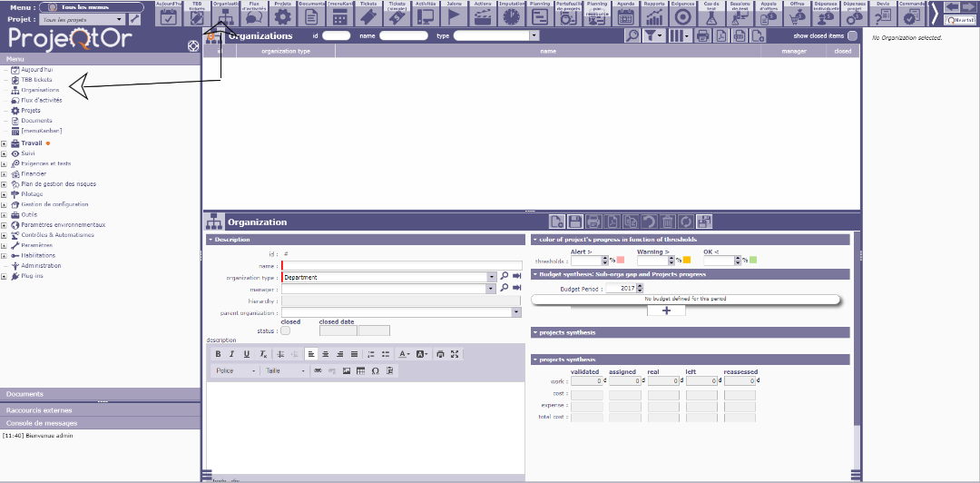Click the plus button to add budget
Viewport: 980px width, 483px height.
pyautogui.click(x=666, y=310)
